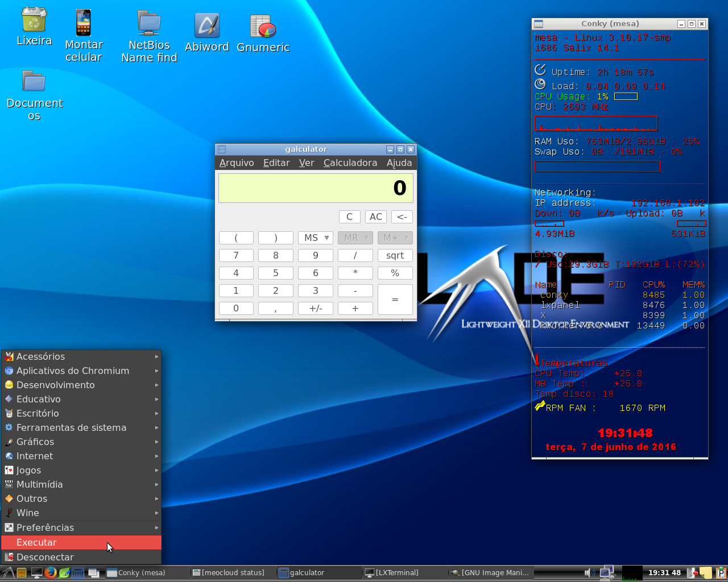The width and height of the screenshot is (728, 582).
Task: Click the volume icon in the system tray
Action: pos(588,572)
